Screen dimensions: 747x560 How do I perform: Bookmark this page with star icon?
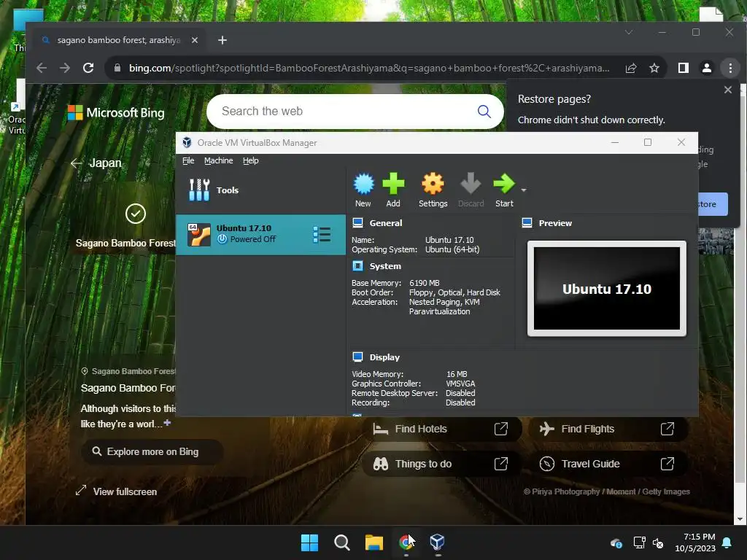654,68
